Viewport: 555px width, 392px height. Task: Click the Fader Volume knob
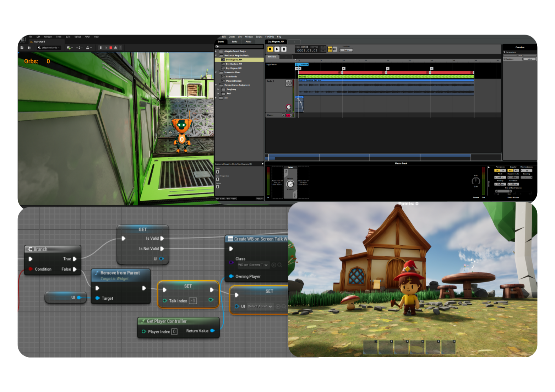pyautogui.click(x=290, y=184)
